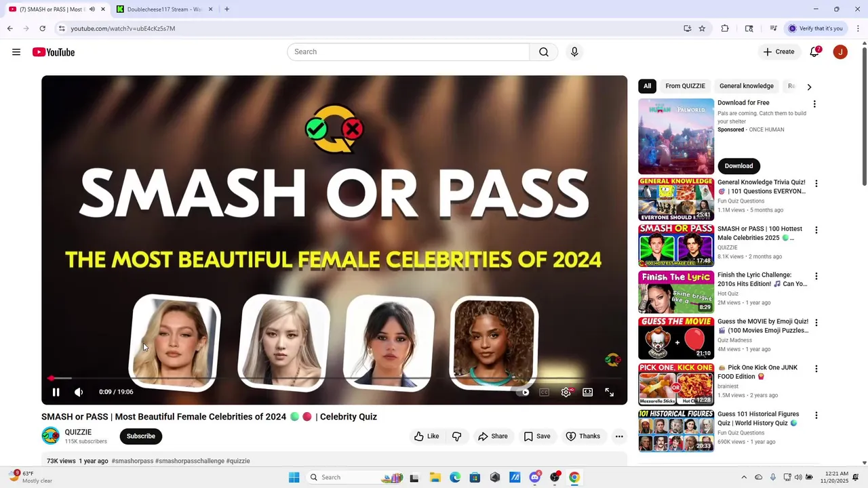Show hidden system tray icons
The image size is (868, 488).
[x=744, y=477]
